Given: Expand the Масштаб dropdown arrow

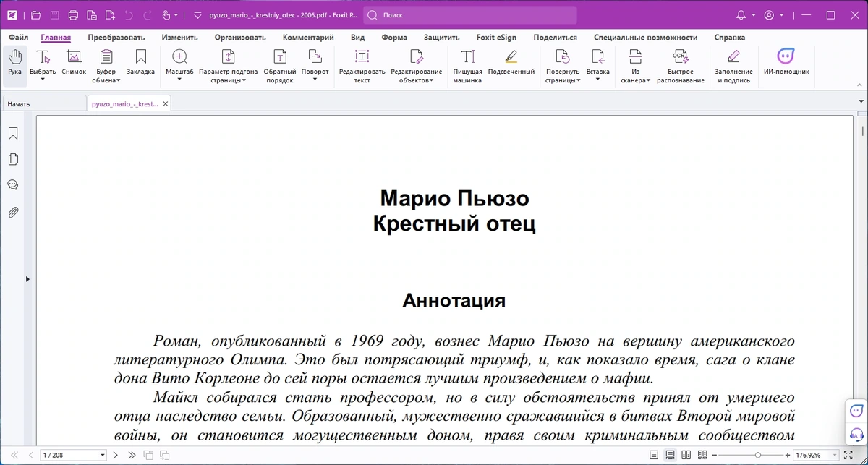Looking at the screenshot, I should pos(179,80).
